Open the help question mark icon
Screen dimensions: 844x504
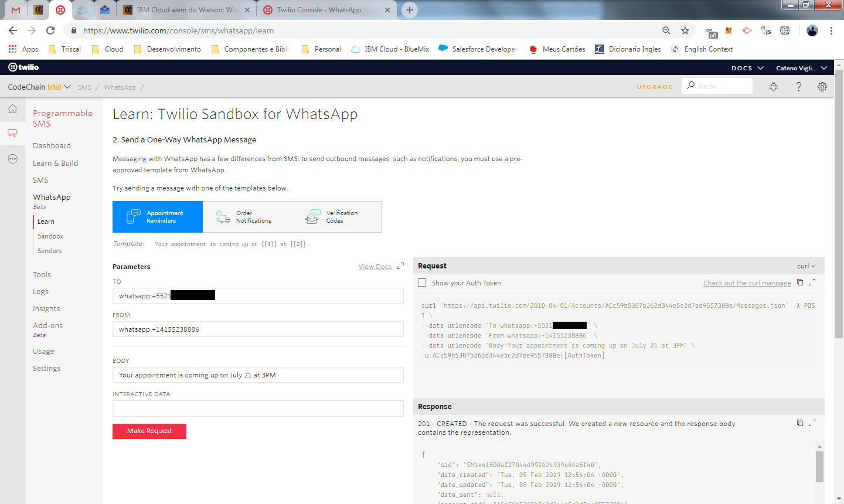click(798, 87)
